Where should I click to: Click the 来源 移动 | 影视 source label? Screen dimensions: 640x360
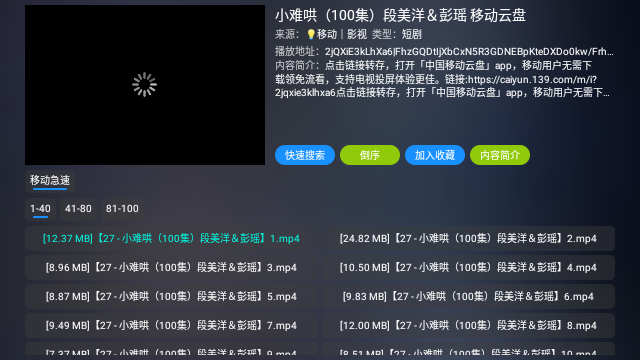click(321, 34)
